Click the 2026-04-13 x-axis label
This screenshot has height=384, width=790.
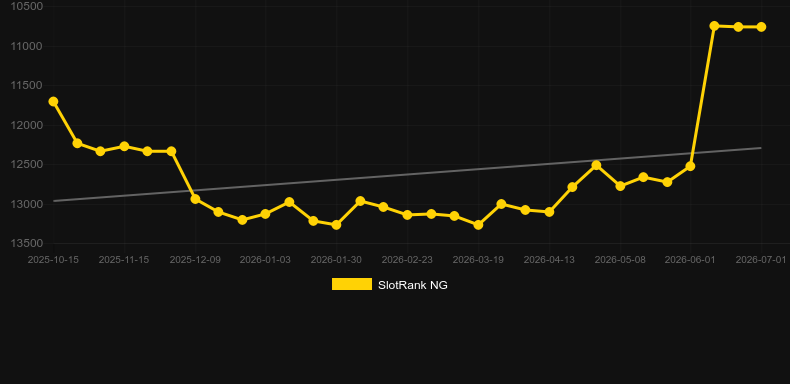[x=549, y=260]
